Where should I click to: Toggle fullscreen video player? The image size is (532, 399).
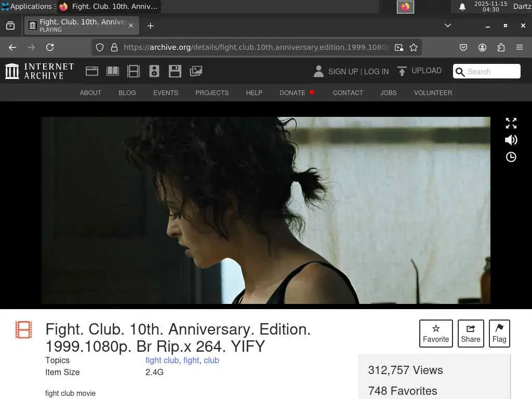(511, 123)
